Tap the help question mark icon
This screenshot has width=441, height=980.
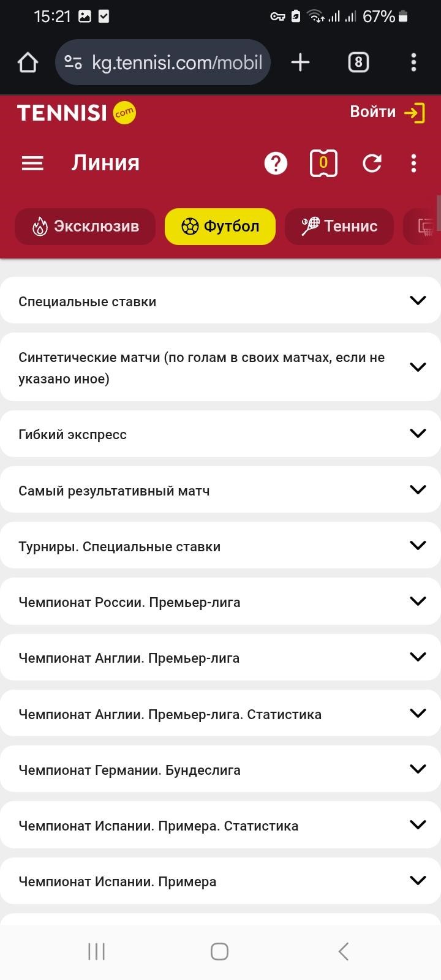tap(276, 164)
